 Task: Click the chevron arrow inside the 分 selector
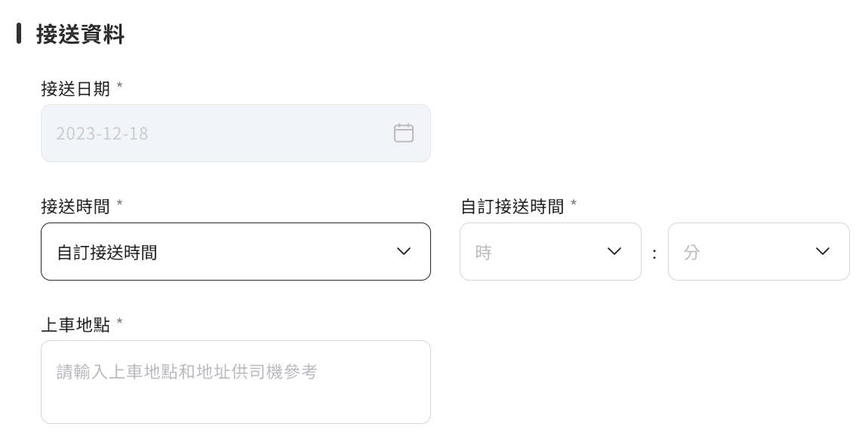coord(823,252)
